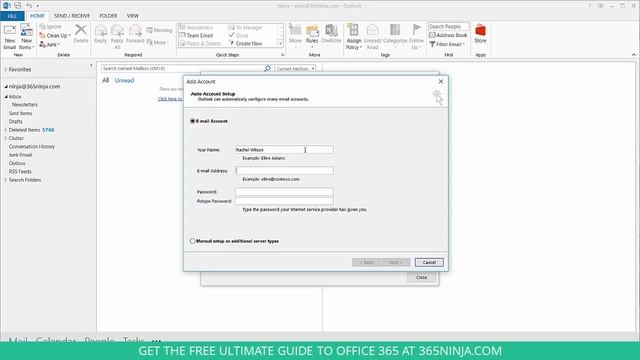Click the Close button behind the dialog
Screen dimensions: 640x360
[421, 278]
